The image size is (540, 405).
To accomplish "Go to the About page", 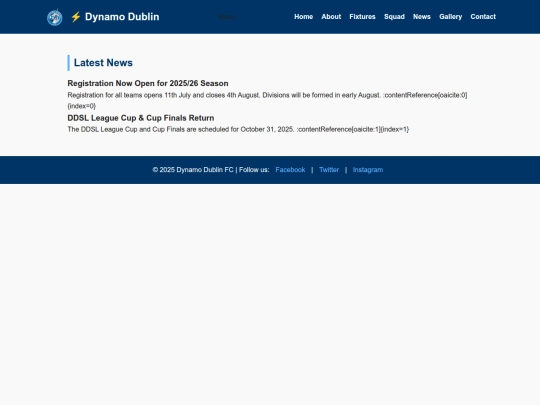I will [331, 17].
